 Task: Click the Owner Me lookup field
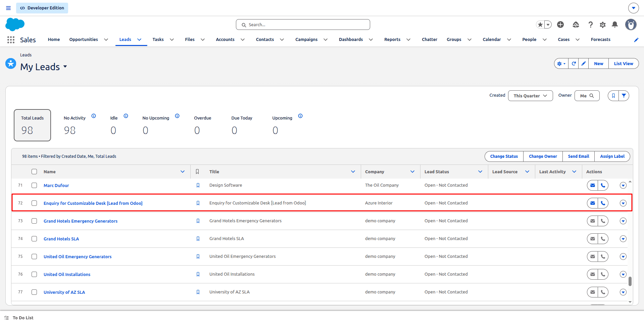click(x=587, y=96)
